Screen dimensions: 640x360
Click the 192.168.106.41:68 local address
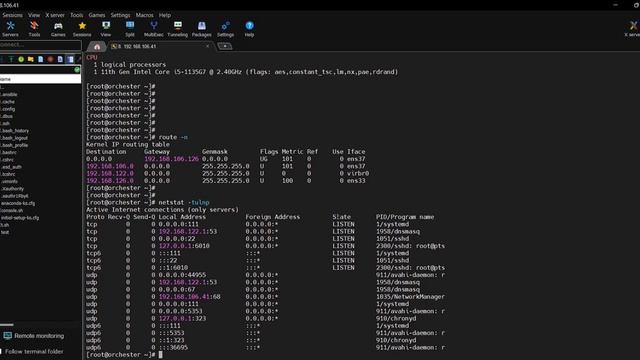pyautogui.click(x=189, y=297)
